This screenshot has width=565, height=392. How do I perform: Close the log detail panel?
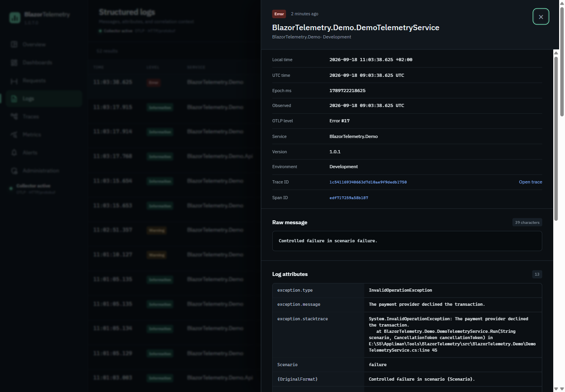(541, 17)
